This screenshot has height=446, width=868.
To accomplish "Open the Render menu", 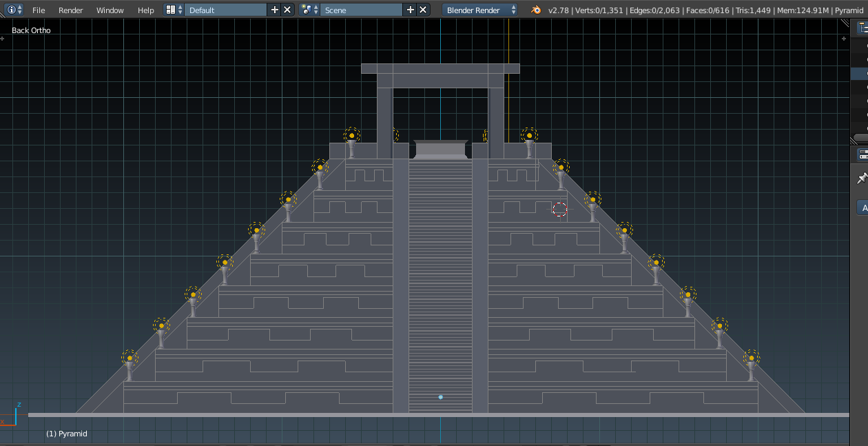I will pos(70,10).
